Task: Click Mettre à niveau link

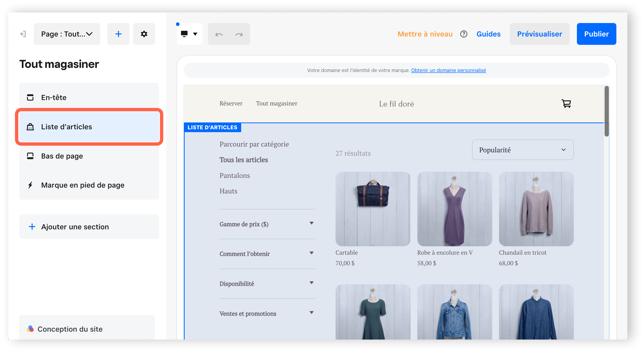Action: [x=425, y=34]
